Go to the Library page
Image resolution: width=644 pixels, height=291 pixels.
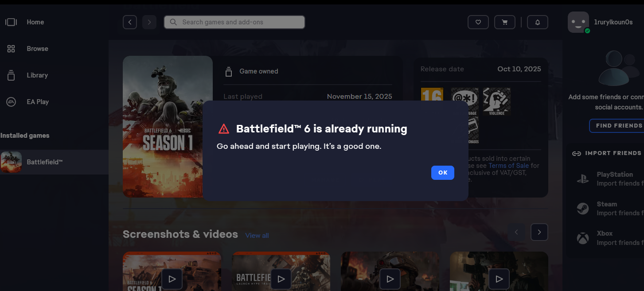37,75
